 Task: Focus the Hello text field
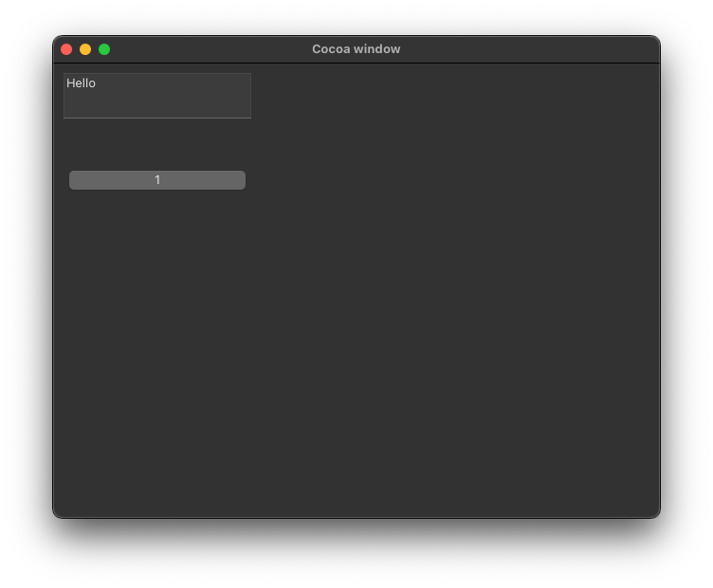coord(157,96)
